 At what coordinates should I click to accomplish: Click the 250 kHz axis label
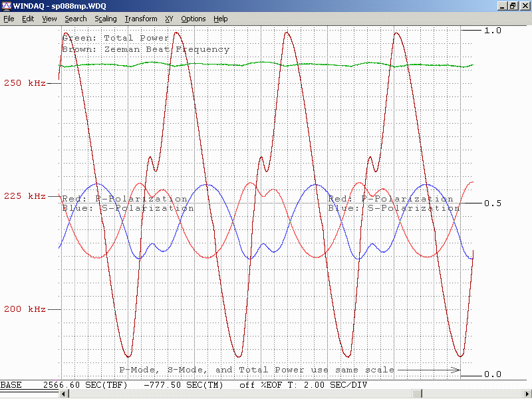(24, 84)
